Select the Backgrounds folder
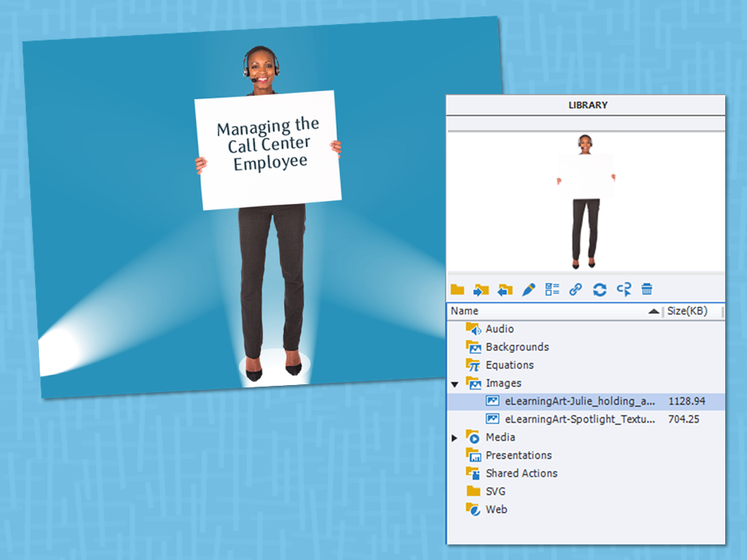This screenshot has width=747, height=560. 585,347
